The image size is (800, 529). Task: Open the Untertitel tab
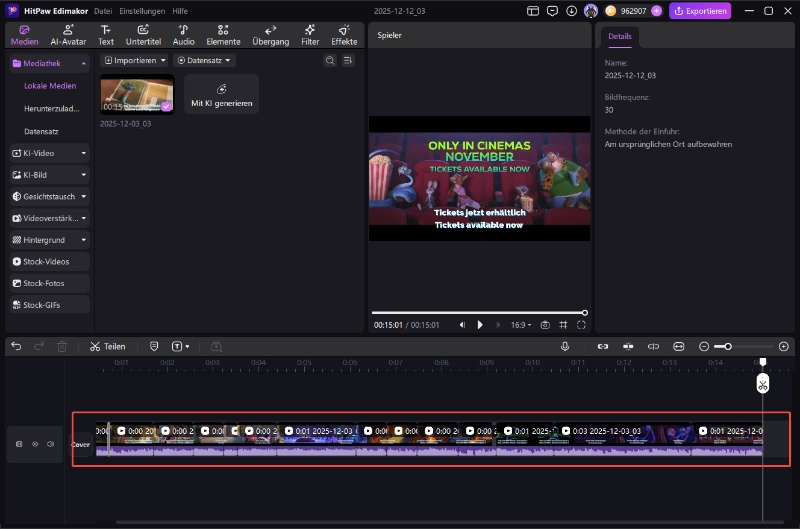click(x=143, y=35)
